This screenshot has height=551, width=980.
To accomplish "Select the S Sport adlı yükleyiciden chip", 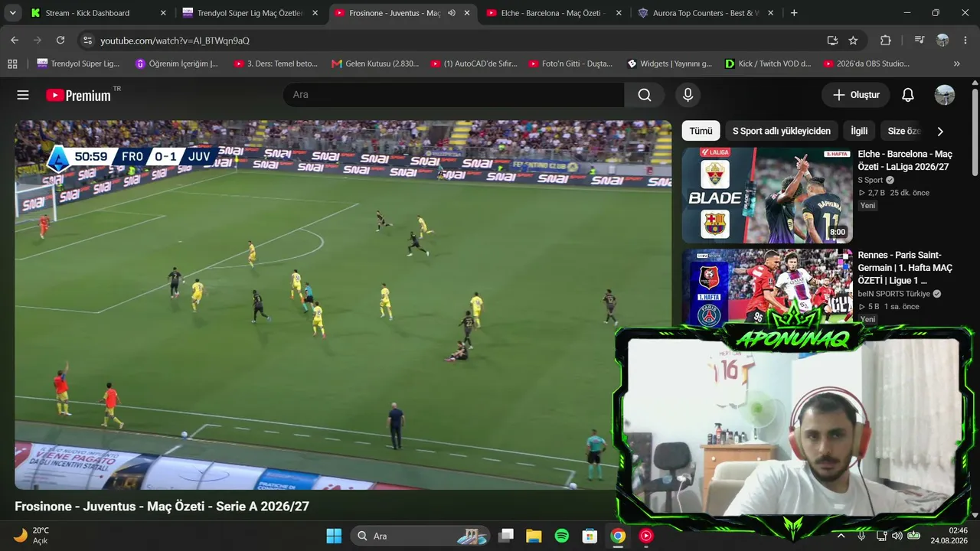I will click(782, 131).
